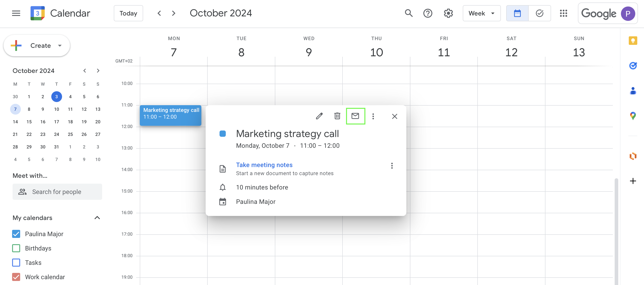This screenshot has height=285, width=644.
Task: Click October 14 date on mini calendar
Action: (15, 122)
